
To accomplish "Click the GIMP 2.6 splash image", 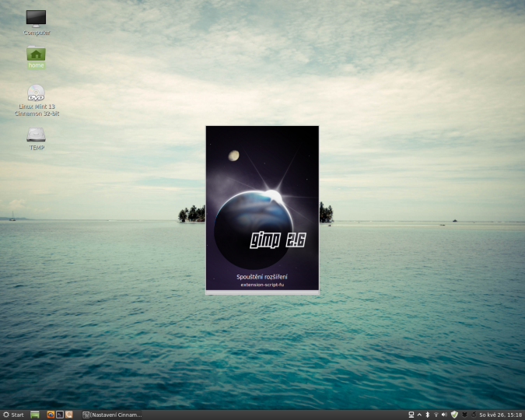I will pyautogui.click(x=262, y=208).
